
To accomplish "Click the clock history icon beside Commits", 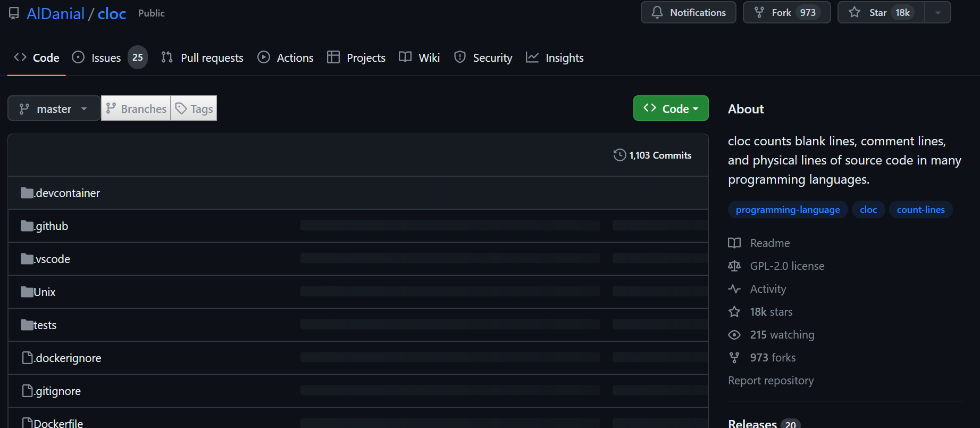I will tap(619, 155).
